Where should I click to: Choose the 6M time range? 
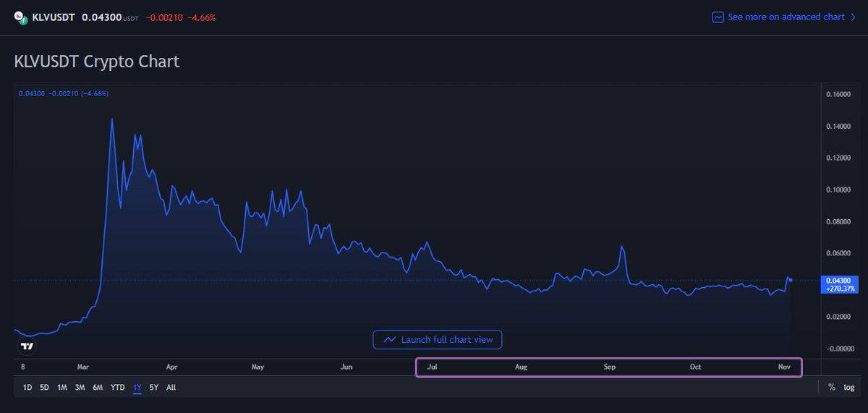(98, 388)
